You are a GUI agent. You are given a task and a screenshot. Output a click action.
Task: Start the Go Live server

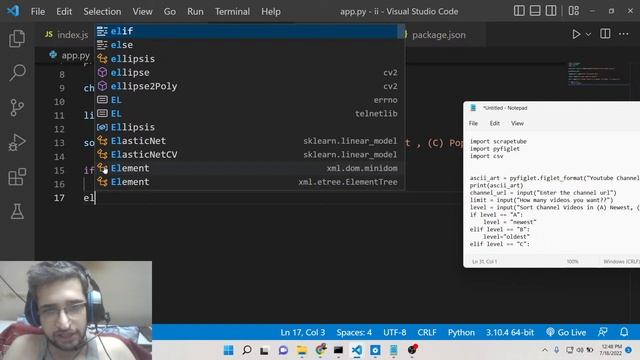pyautogui.click(x=566, y=332)
